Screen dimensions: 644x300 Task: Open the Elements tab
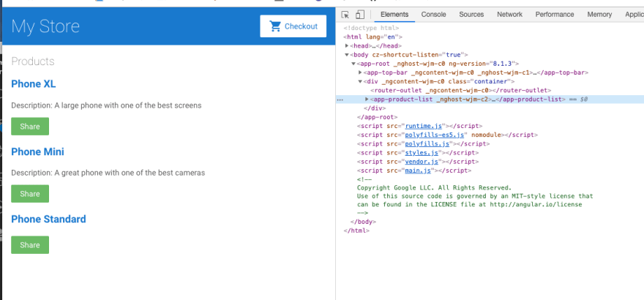tap(394, 15)
